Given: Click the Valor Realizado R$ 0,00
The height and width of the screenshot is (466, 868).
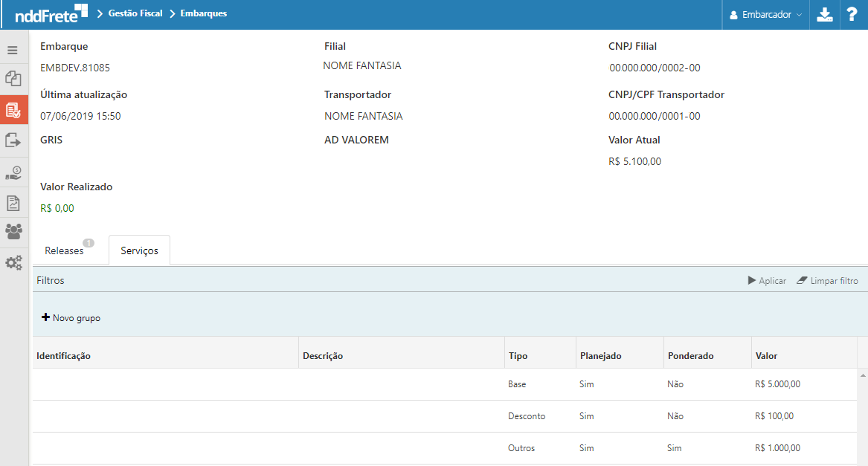Looking at the screenshot, I should (57, 208).
